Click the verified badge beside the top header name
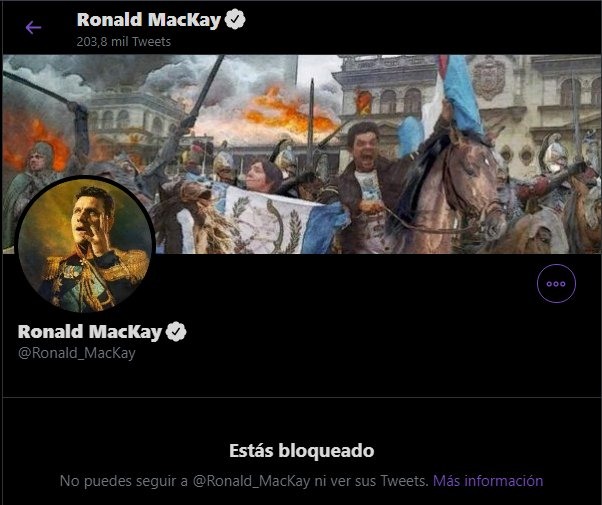Image resolution: width=602 pixels, height=505 pixels. 235,20
